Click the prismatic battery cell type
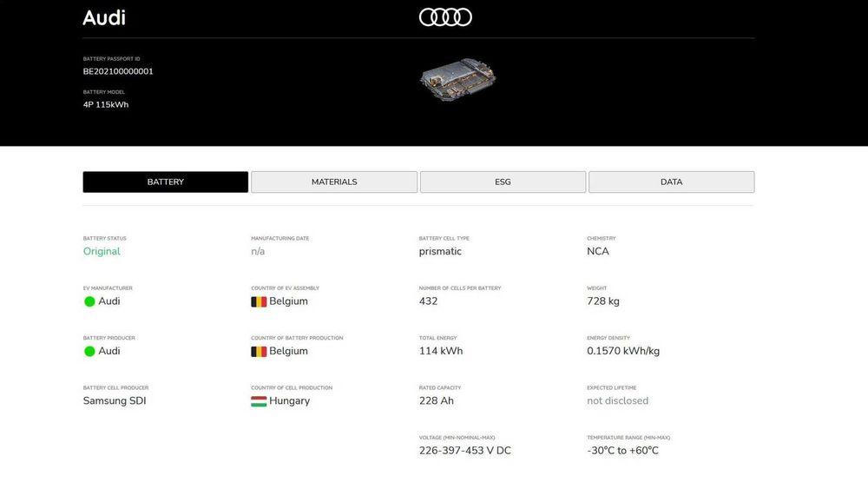The image size is (868, 489). click(440, 252)
